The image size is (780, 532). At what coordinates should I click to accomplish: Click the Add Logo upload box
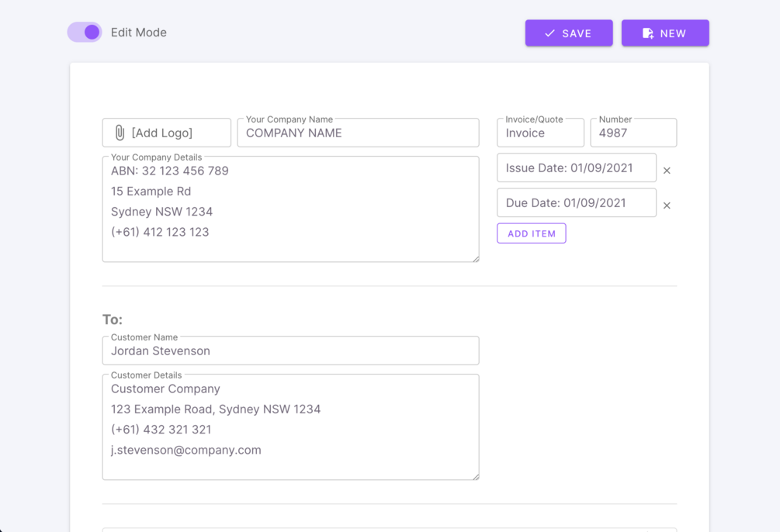(167, 133)
